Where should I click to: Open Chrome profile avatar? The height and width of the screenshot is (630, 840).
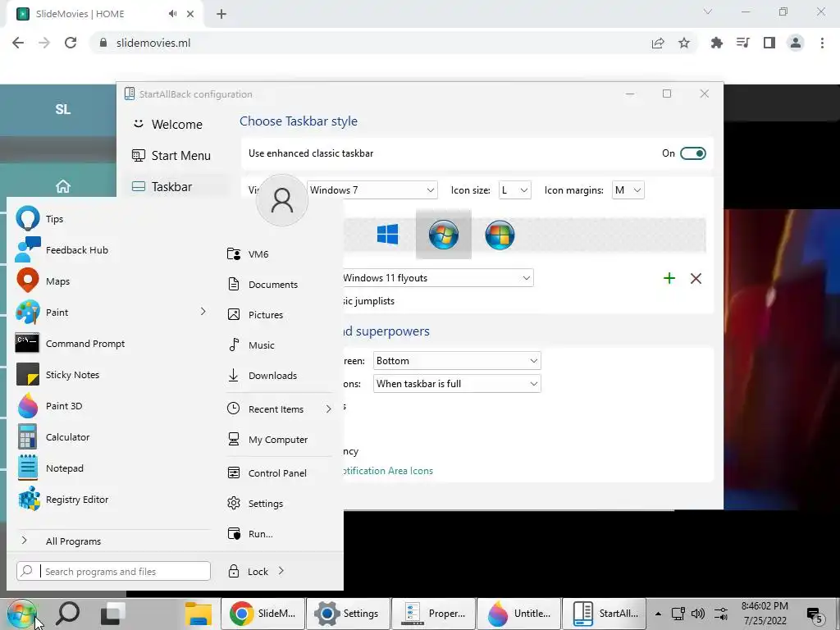click(796, 43)
